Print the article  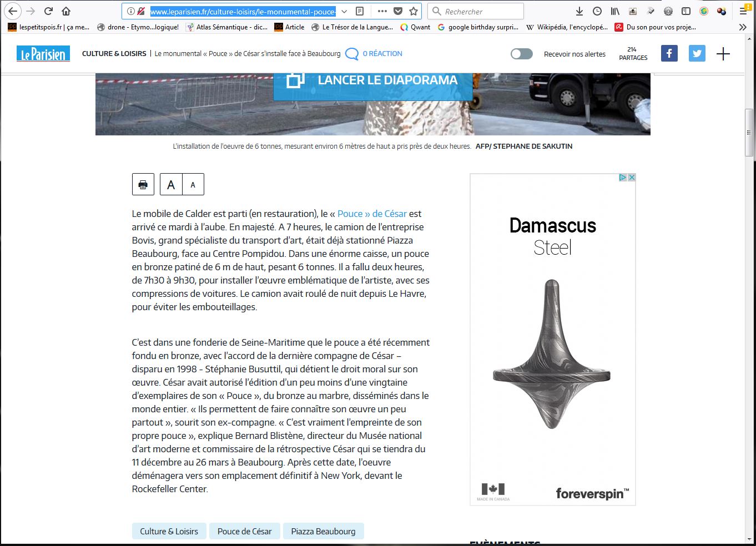pos(143,184)
